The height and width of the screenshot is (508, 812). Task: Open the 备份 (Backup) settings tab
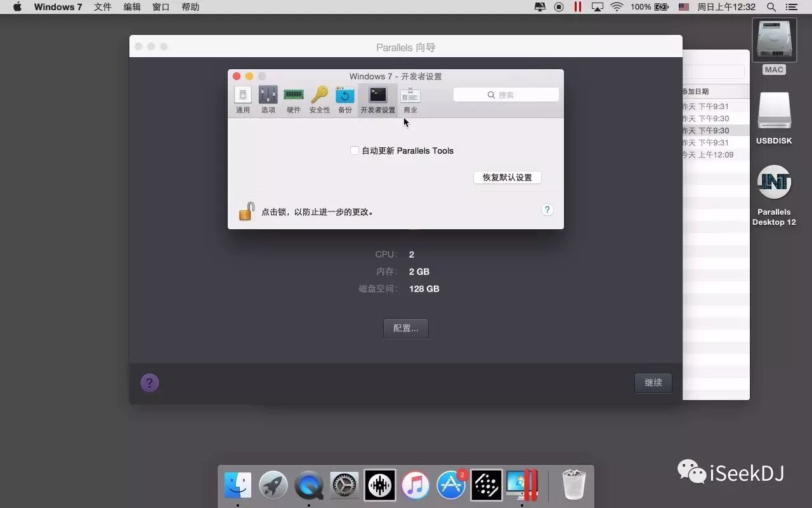345,100
